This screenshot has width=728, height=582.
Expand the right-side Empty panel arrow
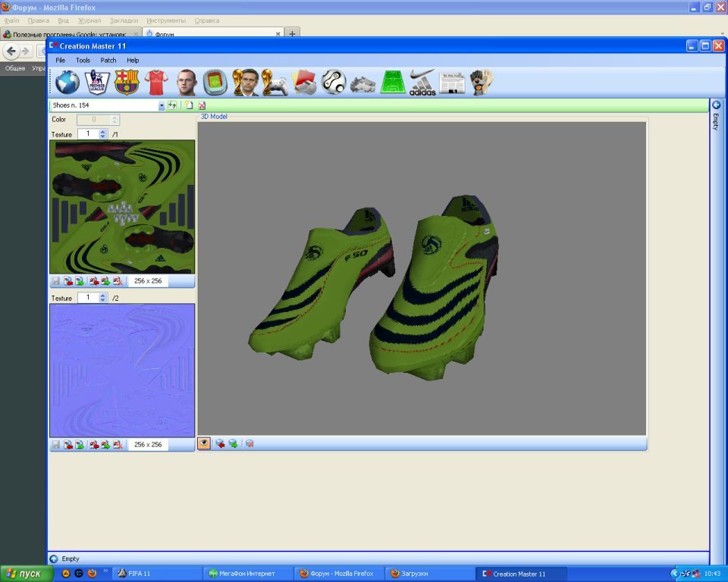pos(716,105)
